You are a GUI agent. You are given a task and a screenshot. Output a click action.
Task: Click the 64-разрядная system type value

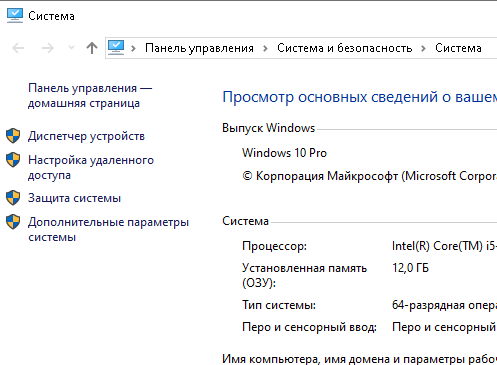(444, 305)
